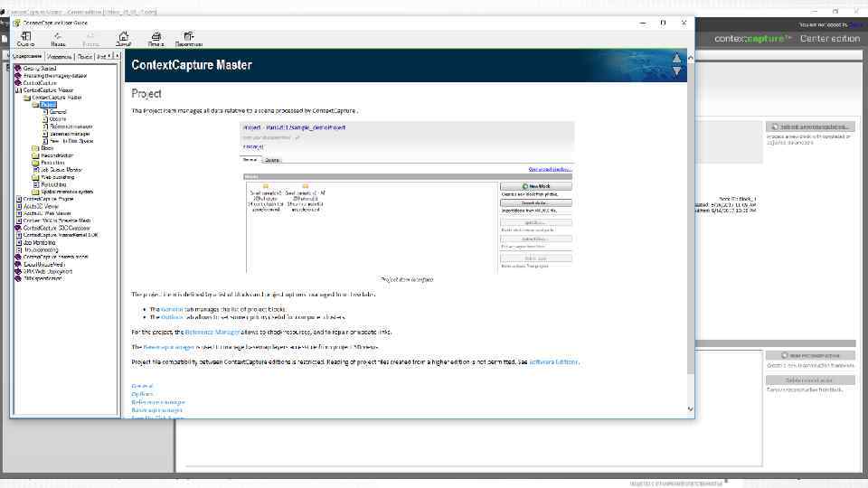Open Basemap manager topic in tree

(70, 134)
